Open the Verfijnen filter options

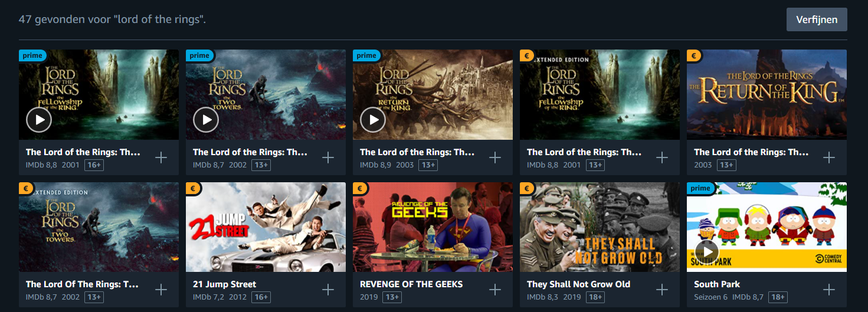[817, 19]
